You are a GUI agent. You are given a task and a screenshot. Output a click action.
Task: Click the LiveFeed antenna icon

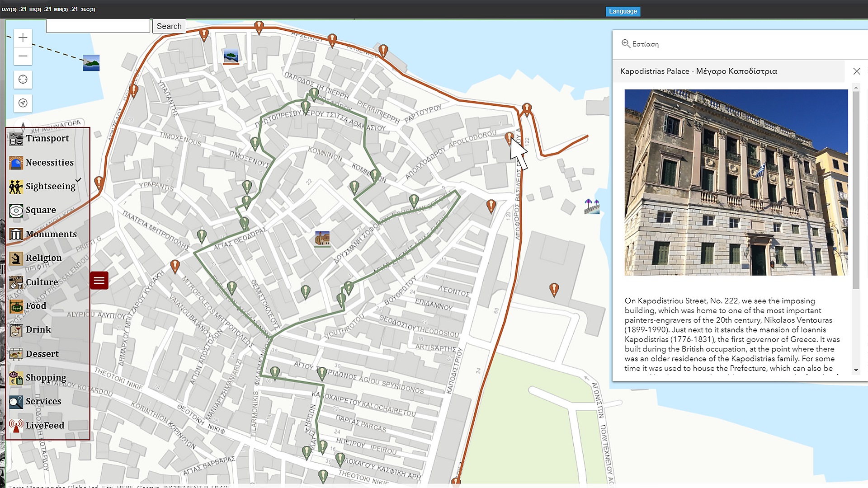point(16,426)
